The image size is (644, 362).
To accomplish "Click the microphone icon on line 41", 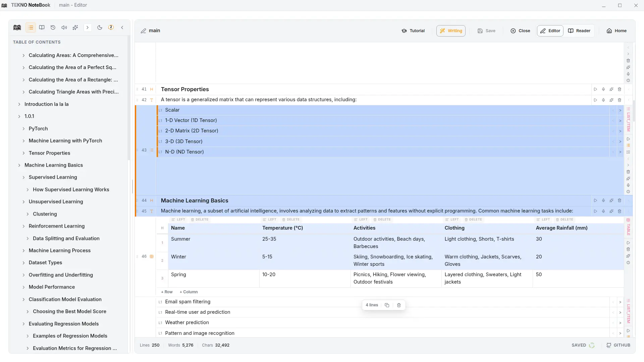I will point(603,89).
